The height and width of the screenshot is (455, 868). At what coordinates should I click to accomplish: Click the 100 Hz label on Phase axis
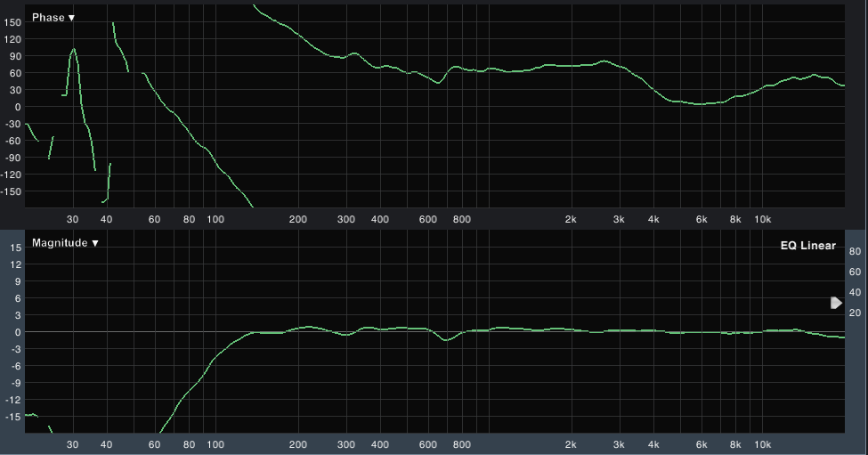pos(215,219)
